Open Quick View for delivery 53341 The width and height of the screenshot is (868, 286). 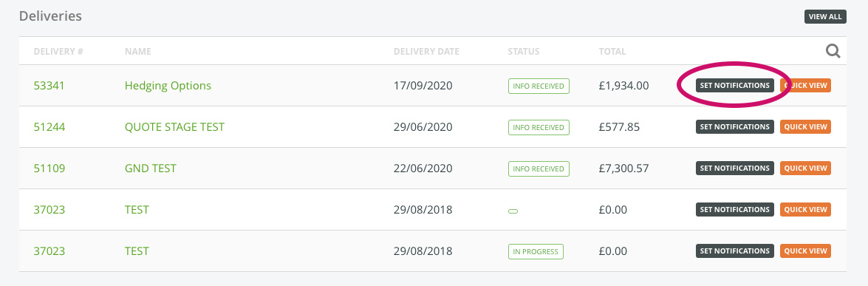point(805,86)
